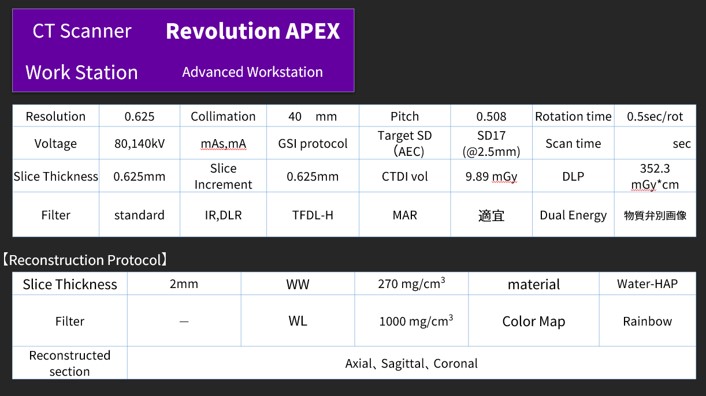Click the 'SD17 (@2.5mm)' value
This screenshot has width=706, height=396.
pyautogui.click(x=491, y=143)
